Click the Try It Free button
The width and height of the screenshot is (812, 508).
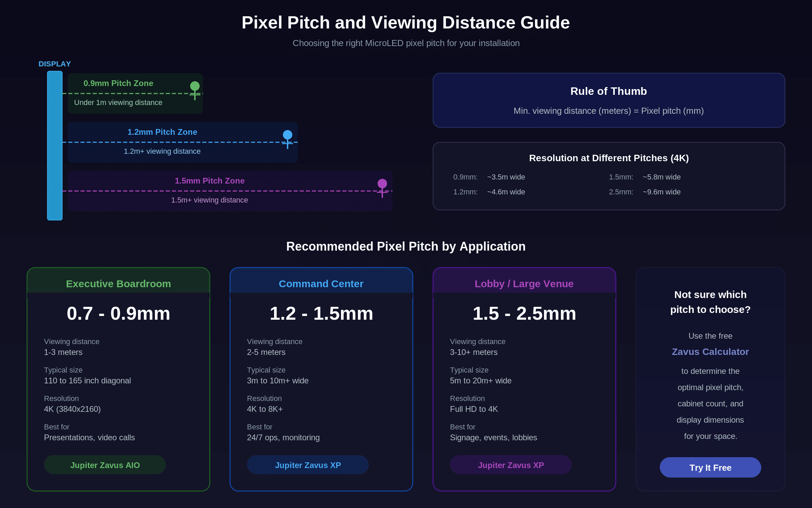(710, 467)
